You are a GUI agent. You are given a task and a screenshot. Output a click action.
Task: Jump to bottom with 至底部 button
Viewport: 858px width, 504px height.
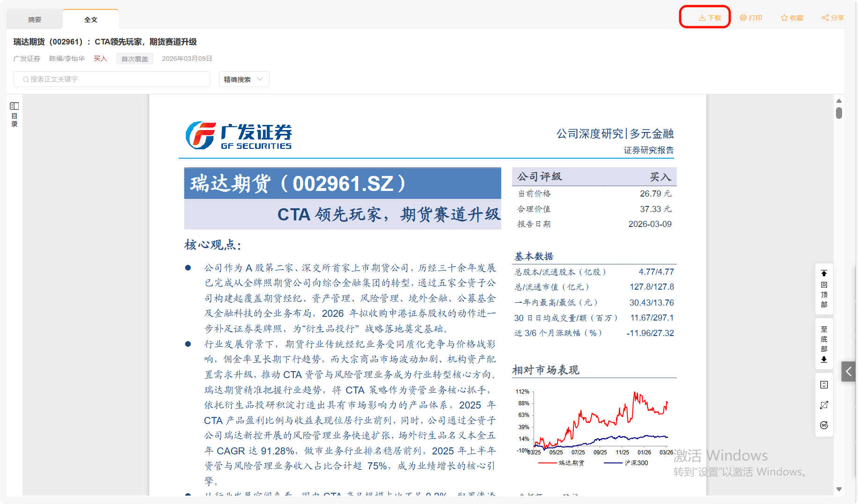click(824, 344)
